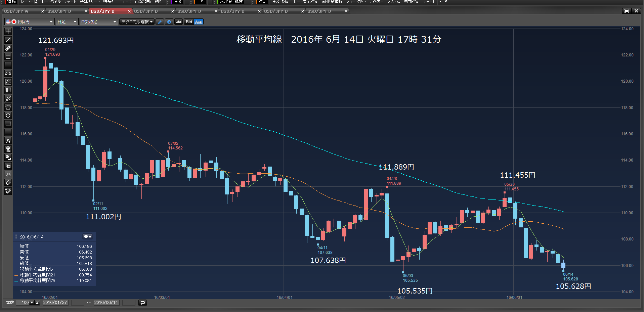Image resolution: width=644 pixels, height=312 pixels.
Task: Select the icon stamp tool
Action: click(8, 149)
